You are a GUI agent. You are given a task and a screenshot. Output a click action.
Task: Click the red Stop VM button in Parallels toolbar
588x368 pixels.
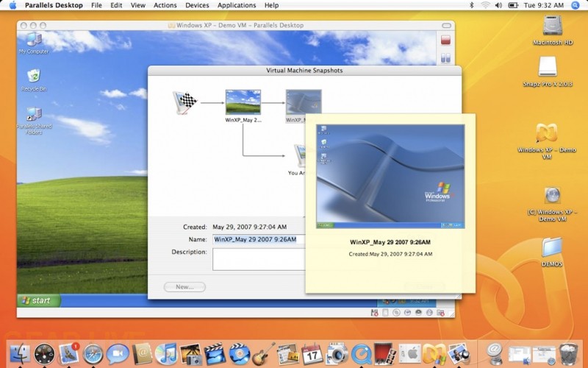[x=445, y=40]
